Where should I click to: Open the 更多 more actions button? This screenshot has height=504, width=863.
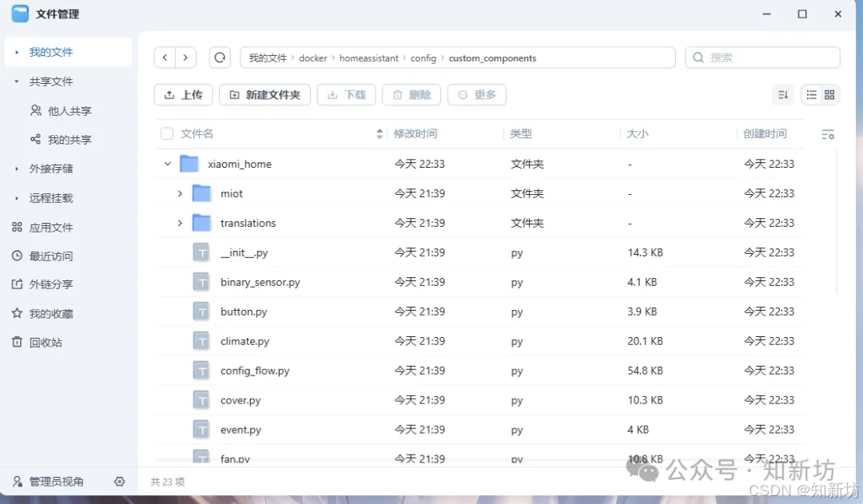pyautogui.click(x=476, y=94)
